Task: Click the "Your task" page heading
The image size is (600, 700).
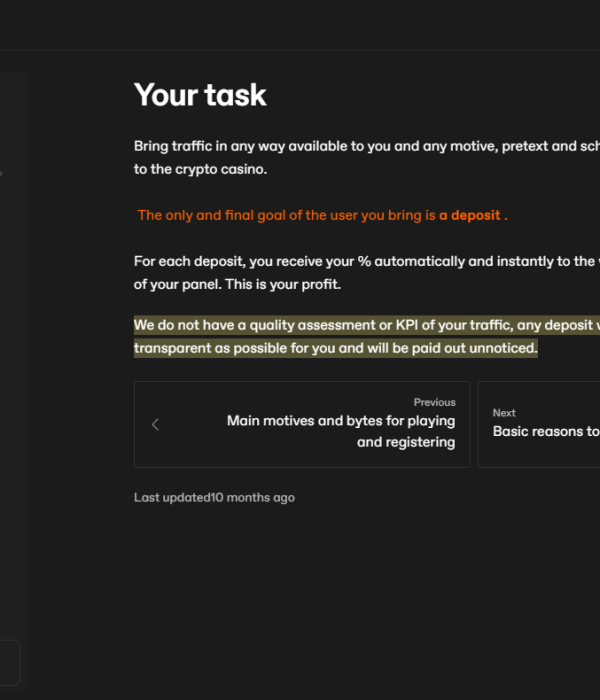Action: (200, 95)
